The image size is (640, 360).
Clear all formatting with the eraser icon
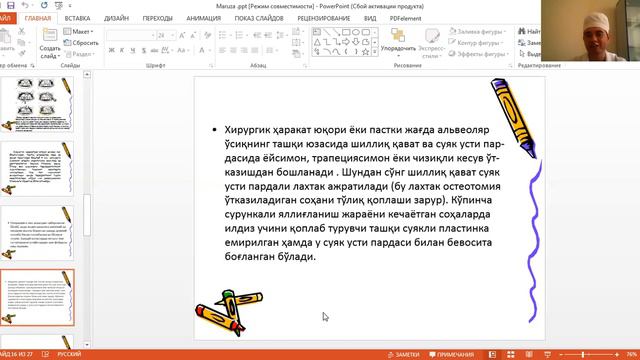point(208,36)
